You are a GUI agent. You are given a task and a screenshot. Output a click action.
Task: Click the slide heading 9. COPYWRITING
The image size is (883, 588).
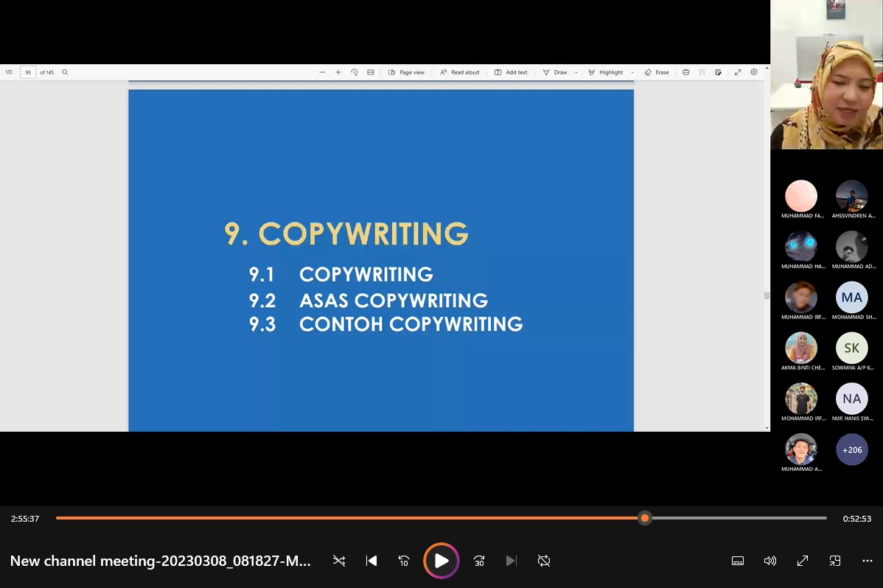pos(346,234)
